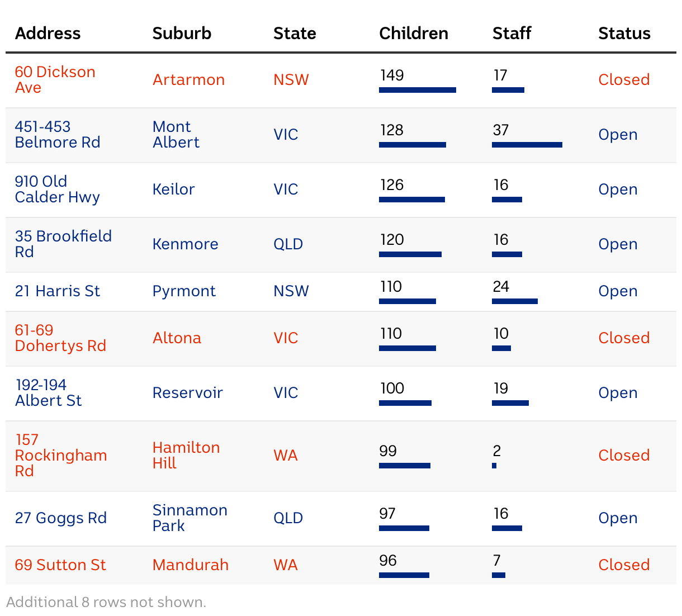Click the children bar showing 149
This screenshot has height=616, width=682.
(x=418, y=90)
